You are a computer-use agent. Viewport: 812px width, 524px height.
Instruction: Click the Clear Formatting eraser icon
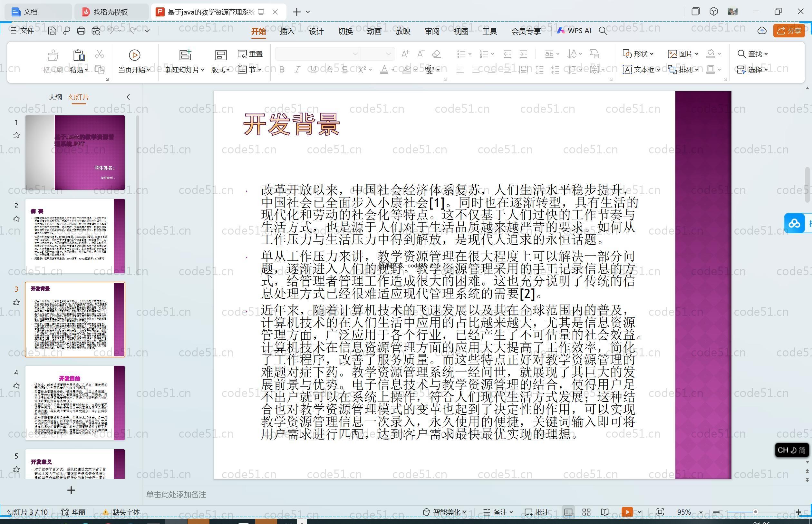click(436, 54)
